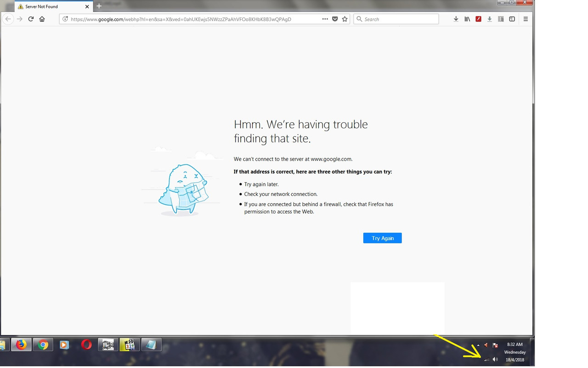Click the gray info extension icon

[x=501, y=19]
